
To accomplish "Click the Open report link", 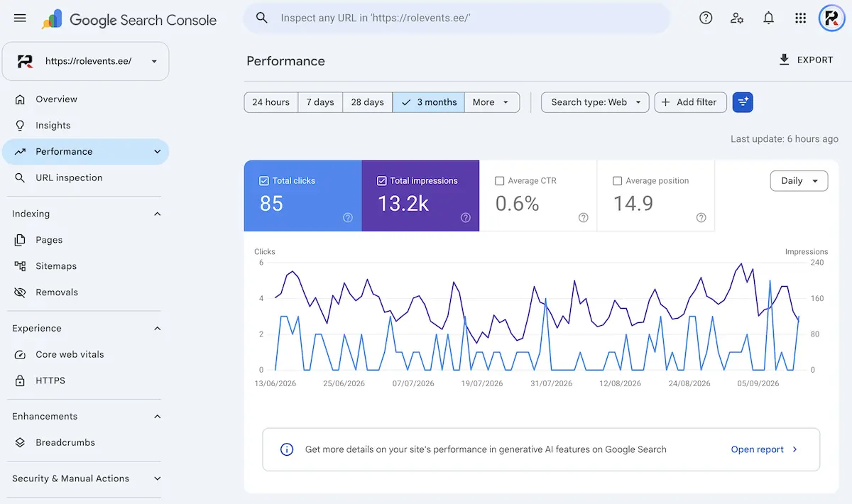I will pos(765,449).
